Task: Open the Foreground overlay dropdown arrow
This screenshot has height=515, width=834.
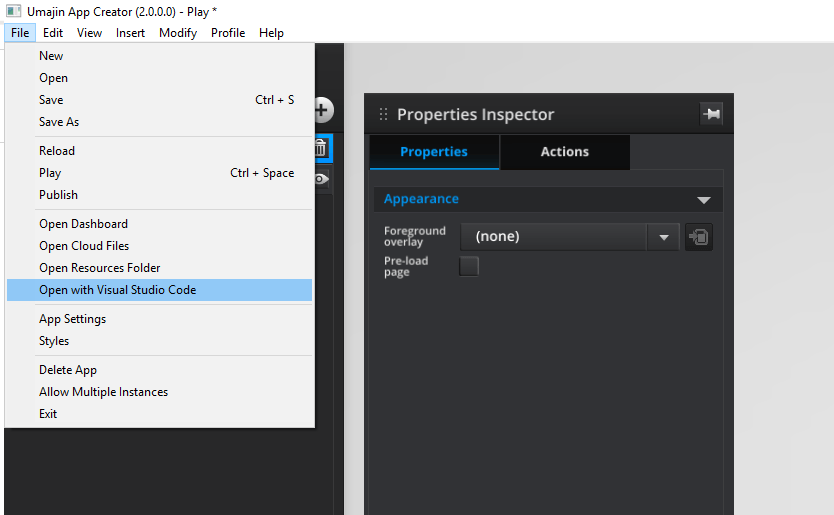Action: [x=663, y=237]
